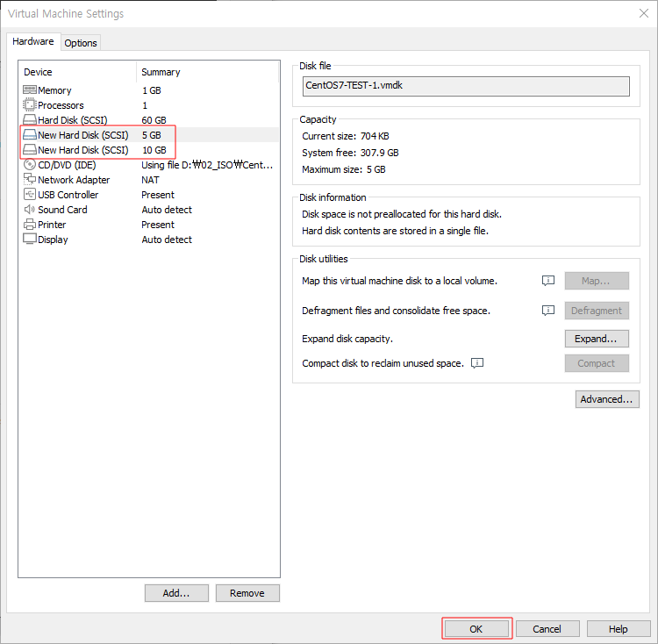Select the Memory device icon
The width and height of the screenshot is (658, 644).
[x=29, y=89]
